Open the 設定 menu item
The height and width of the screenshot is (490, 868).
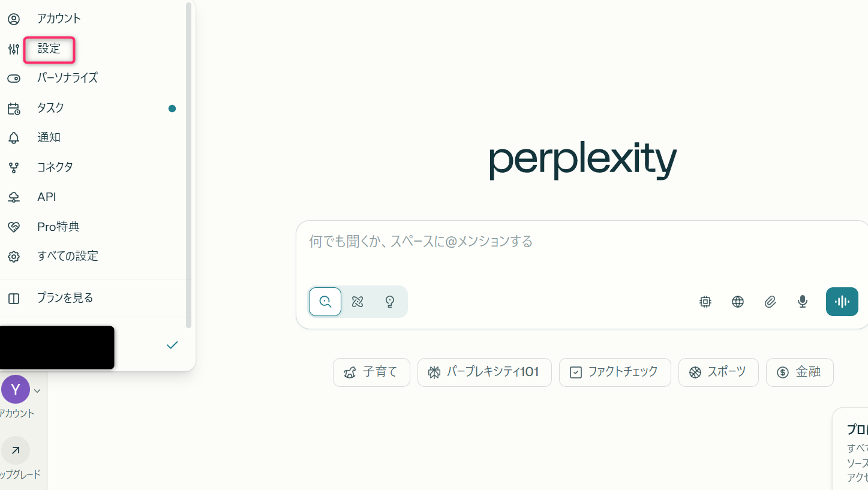click(48, 49)
